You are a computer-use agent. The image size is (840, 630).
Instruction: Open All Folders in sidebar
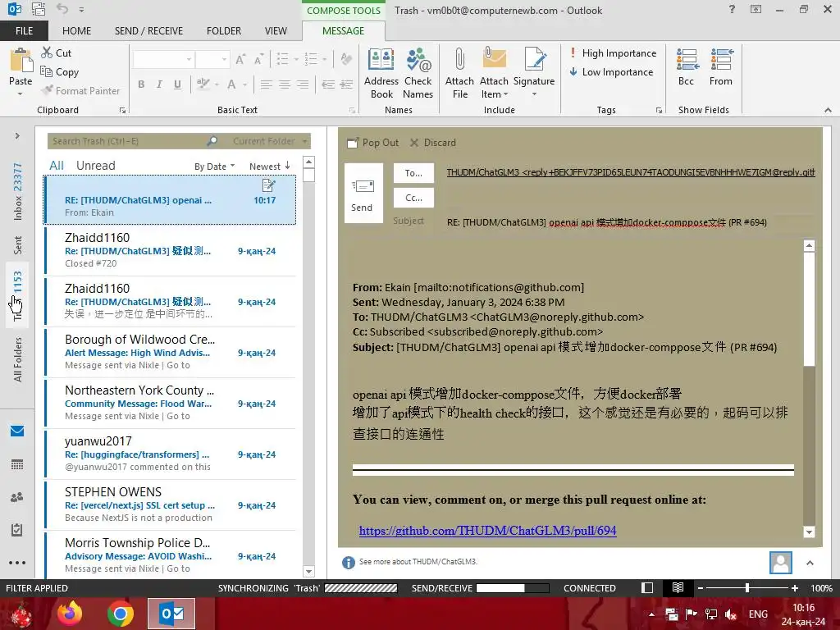[18, 359]
